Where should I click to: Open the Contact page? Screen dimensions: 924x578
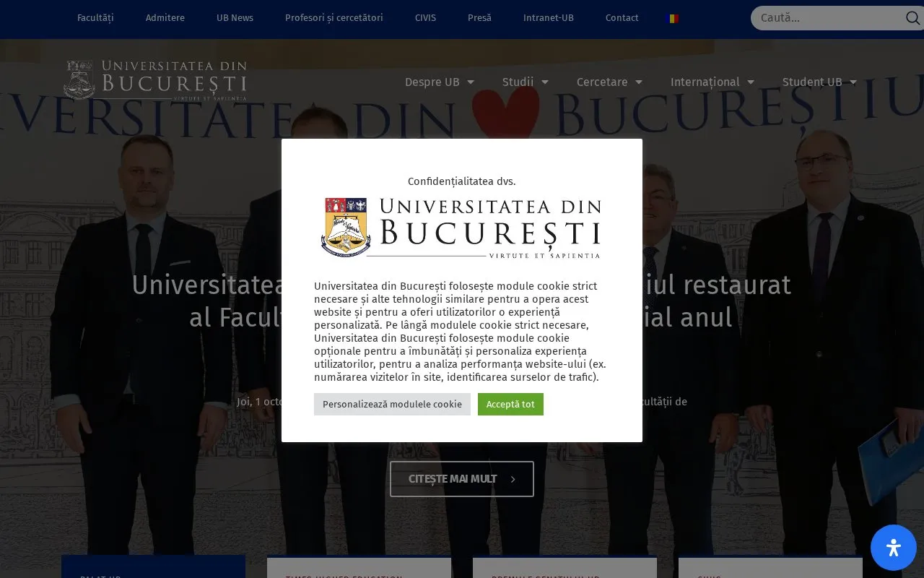(x=622, y=18)
